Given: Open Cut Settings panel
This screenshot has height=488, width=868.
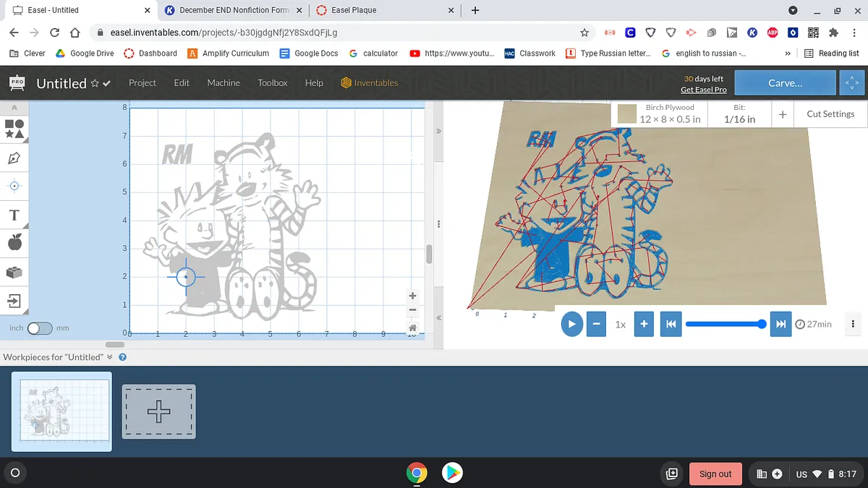Looking at the screenshot, I should [830, 114].
